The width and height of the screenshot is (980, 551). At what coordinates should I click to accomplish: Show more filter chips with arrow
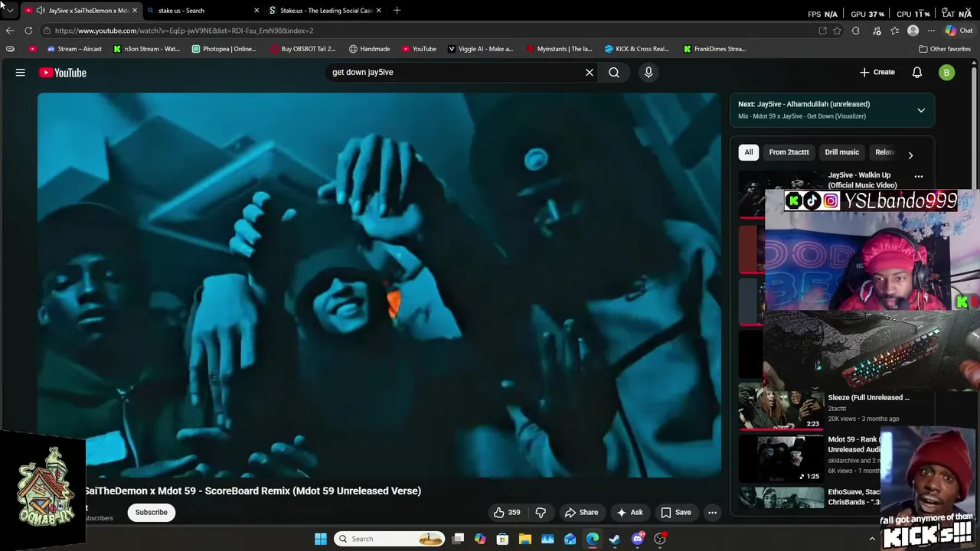[x=910, y=155]
